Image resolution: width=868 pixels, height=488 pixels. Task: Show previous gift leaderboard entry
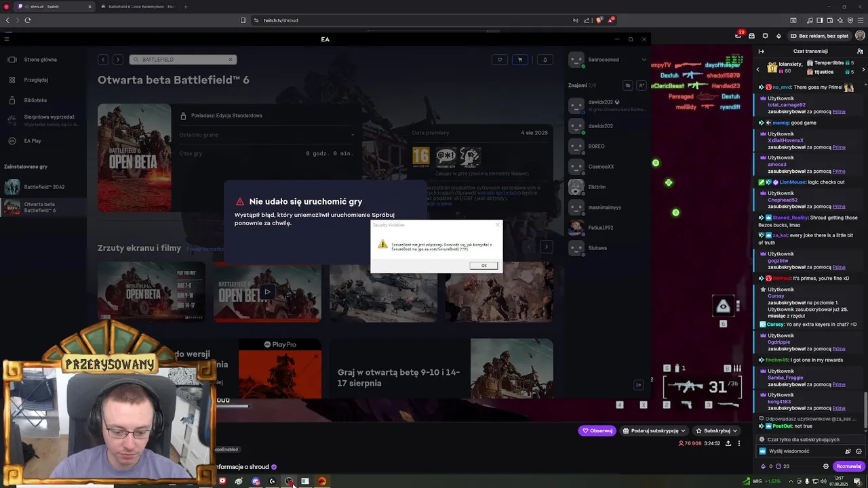(758, 69)
